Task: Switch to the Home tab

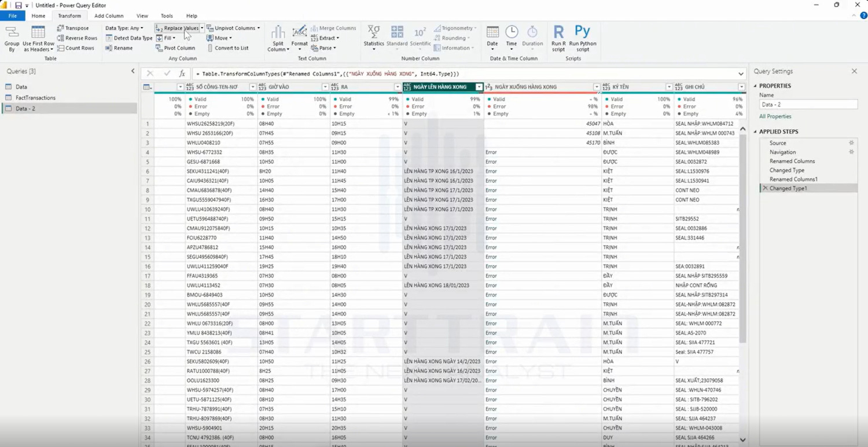Action: 38,16
